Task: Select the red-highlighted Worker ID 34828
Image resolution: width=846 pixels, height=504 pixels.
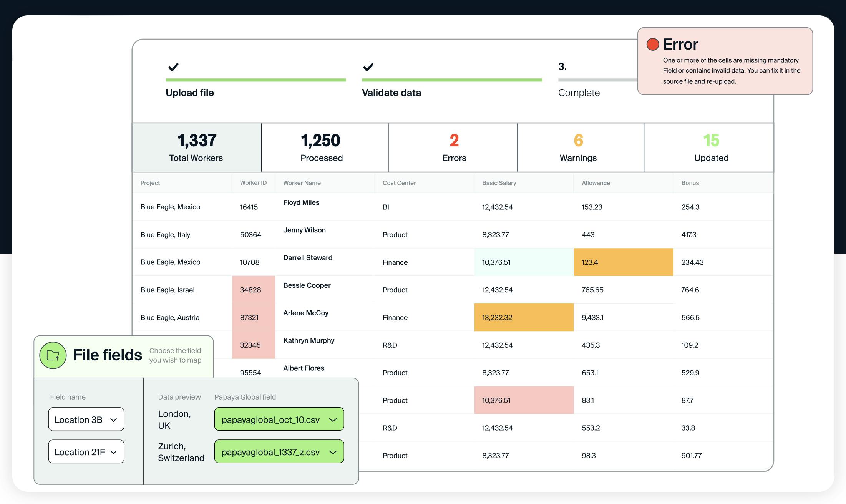Action: (253, 290)
